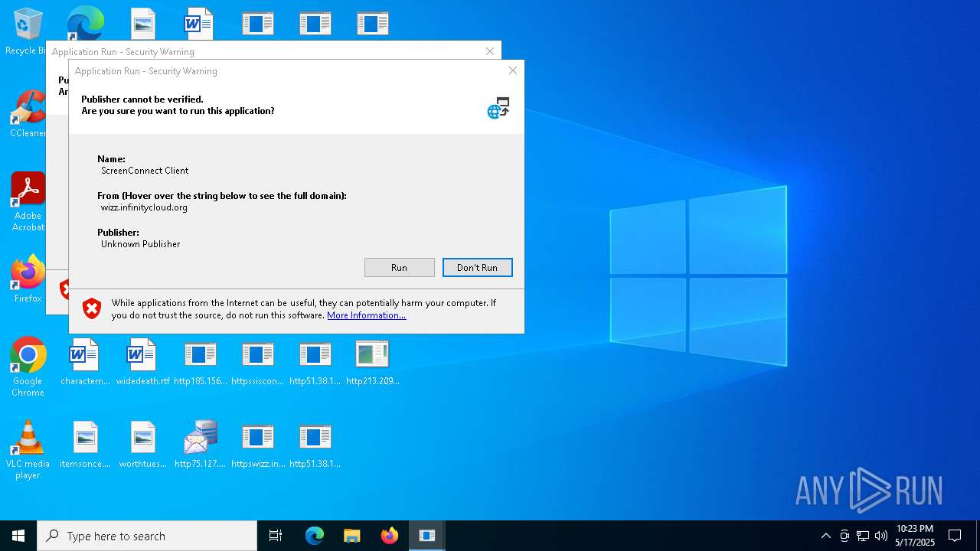
Task: Click the wizz.infinitycloud.org domain text
Action: (144, 207)
